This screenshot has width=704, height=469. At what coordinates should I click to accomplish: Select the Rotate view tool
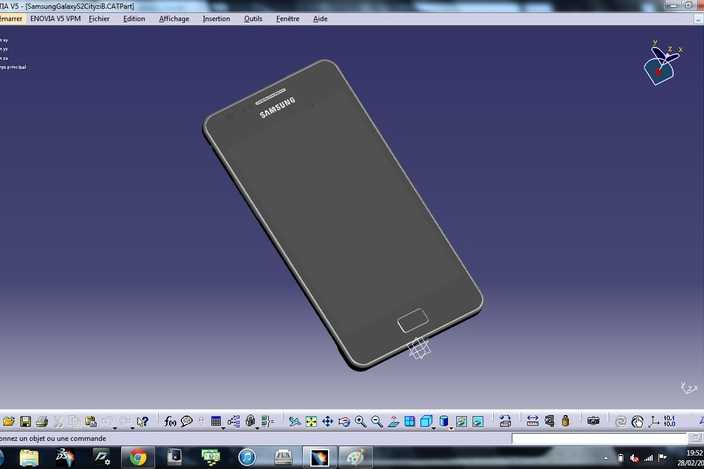[344, 421]
